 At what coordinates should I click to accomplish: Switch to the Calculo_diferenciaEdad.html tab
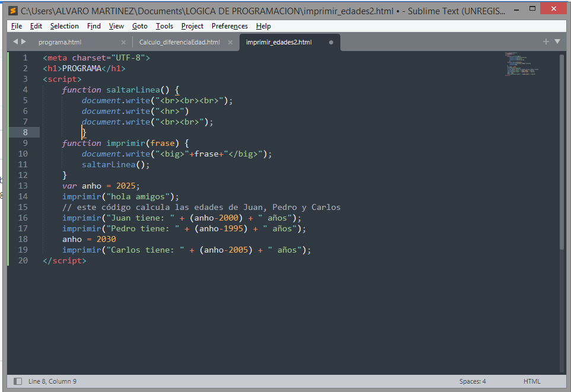point(180,42)
